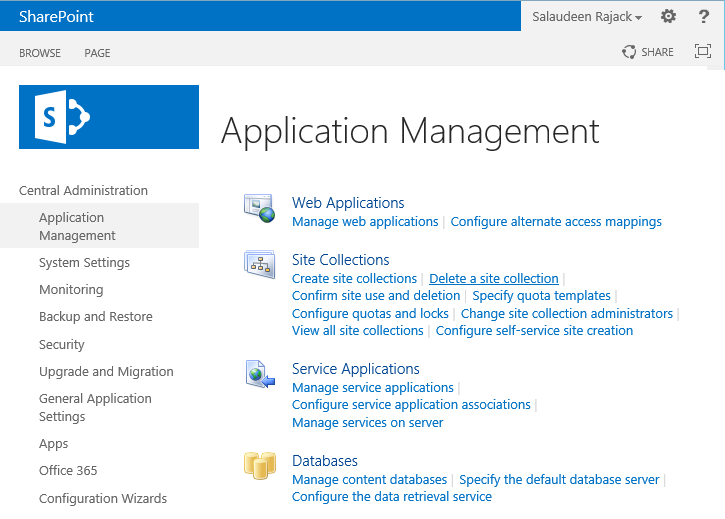Open the PAGE ribbon tab
725x519 pixels.
coord(97,53)
